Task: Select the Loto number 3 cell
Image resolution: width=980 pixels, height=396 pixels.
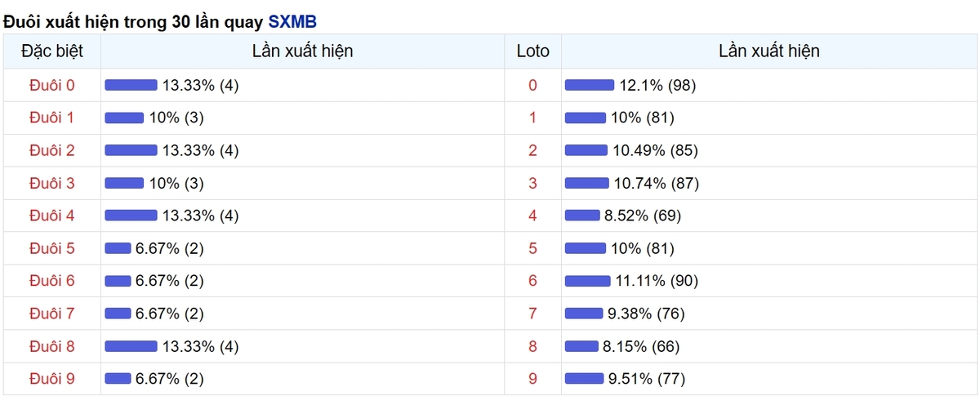Action: [533, 183]
